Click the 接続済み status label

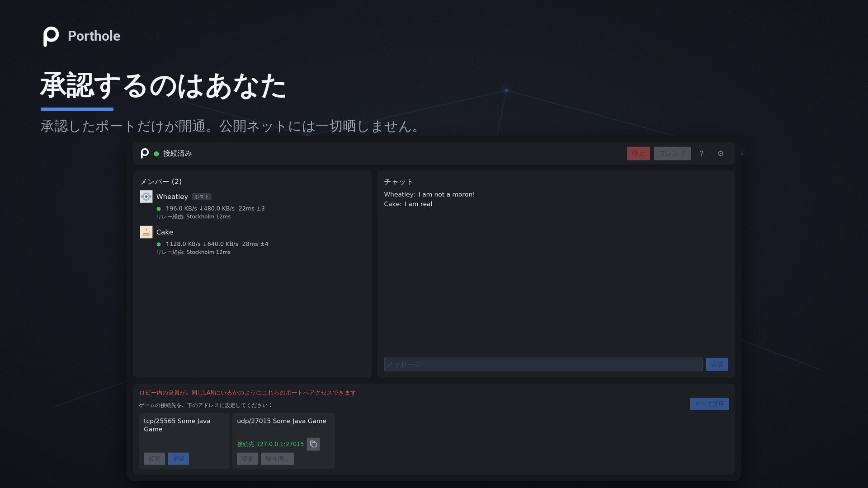click(x=177, y=154)
